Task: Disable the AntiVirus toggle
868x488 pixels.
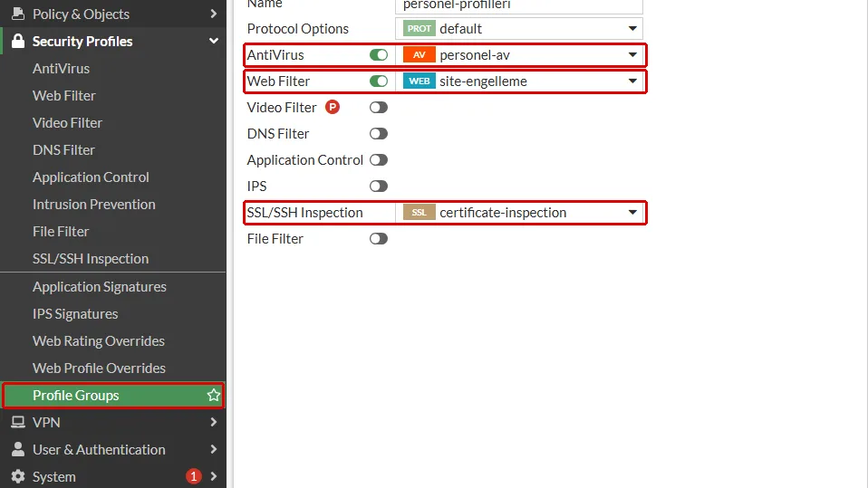Action: pyautogui.click(x=379, y=54)
